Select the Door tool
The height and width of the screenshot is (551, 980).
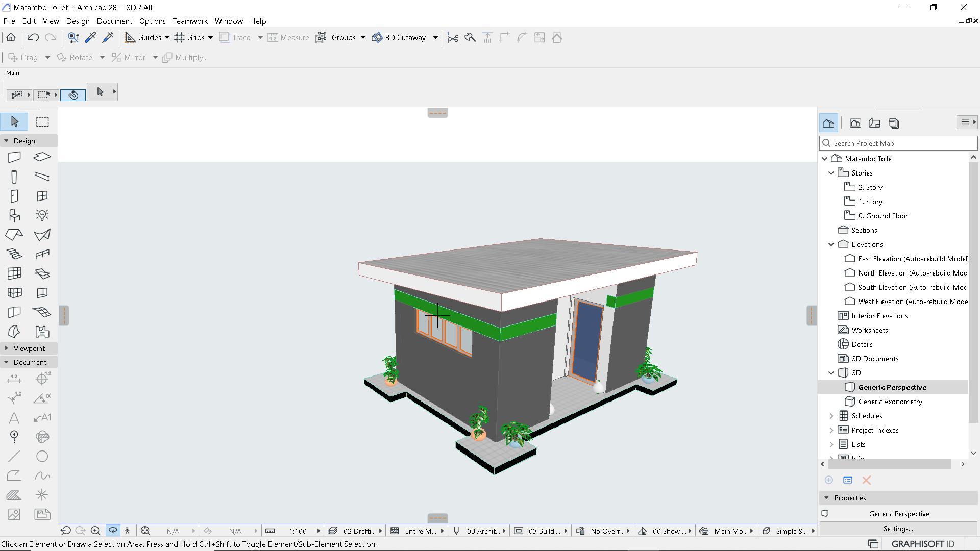click(x=14, y=196)
